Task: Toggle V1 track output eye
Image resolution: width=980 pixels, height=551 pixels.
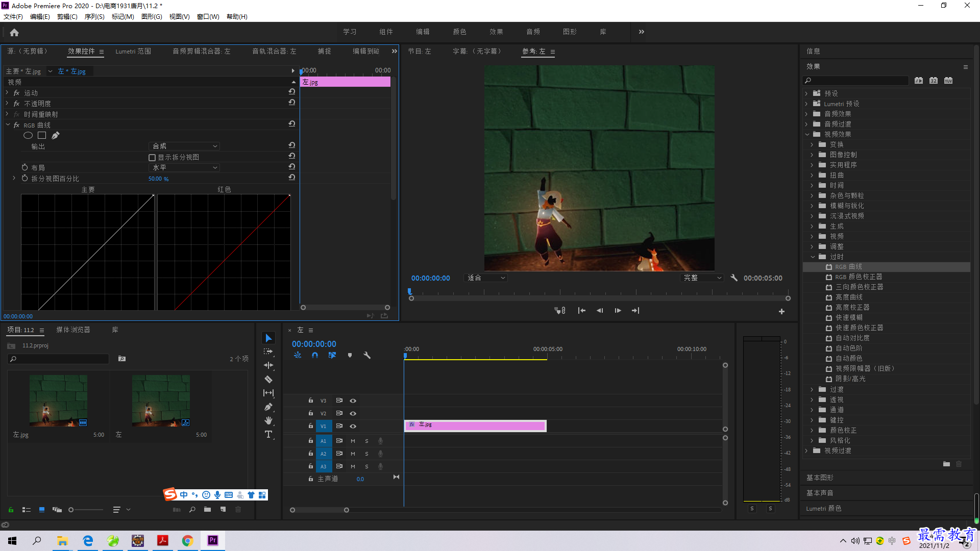Action: [353, 426]
